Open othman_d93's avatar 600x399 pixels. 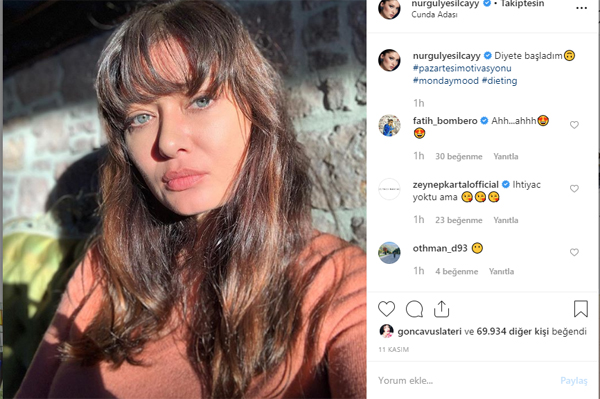click(389, 252)
